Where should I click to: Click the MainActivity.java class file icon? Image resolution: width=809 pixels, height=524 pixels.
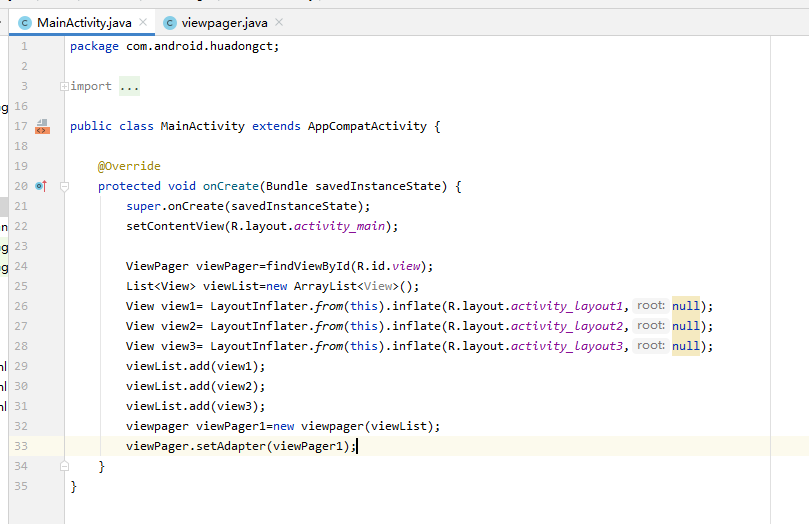pyautogui.click(x=25, y=22)
